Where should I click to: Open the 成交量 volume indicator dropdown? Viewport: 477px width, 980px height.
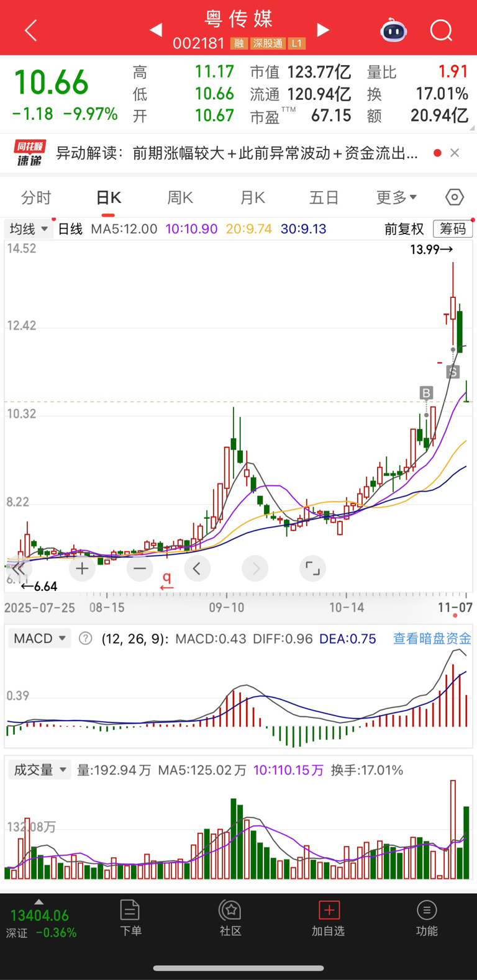(x=39, y=770)
